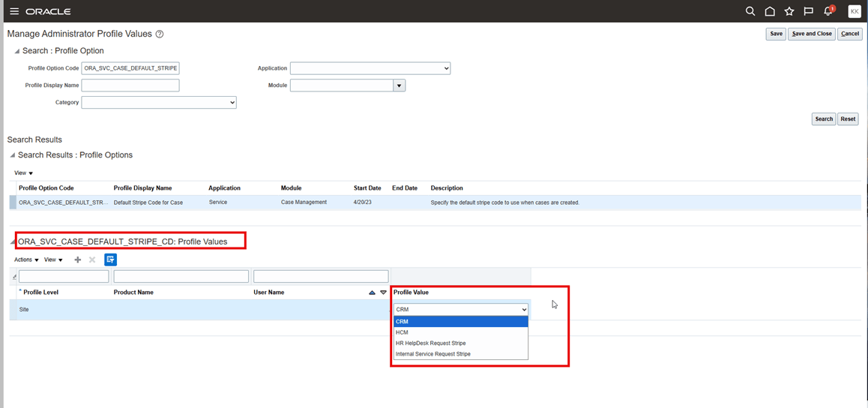Click the Profile Level filter field

64,276
